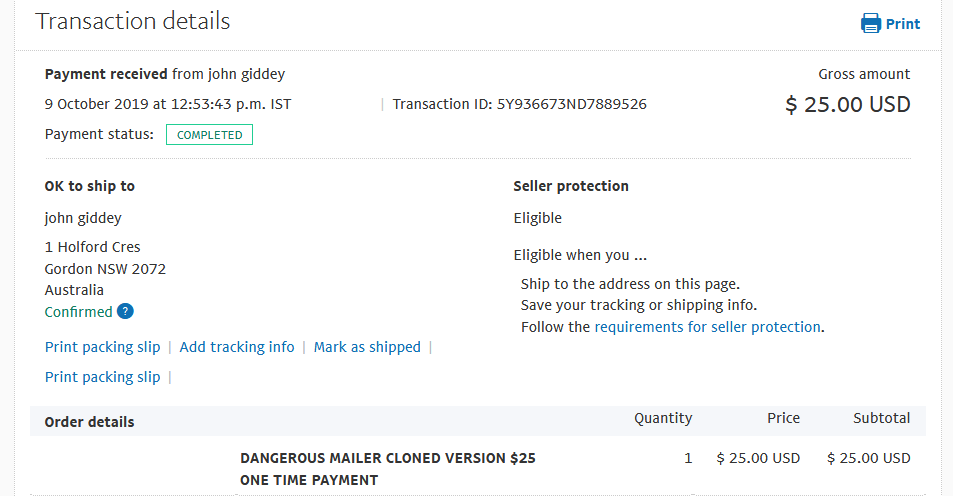Select the Mark as shipped link

367,347
